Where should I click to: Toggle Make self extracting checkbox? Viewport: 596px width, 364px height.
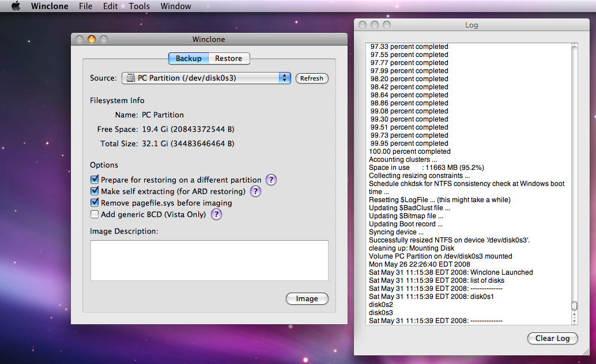95,191
